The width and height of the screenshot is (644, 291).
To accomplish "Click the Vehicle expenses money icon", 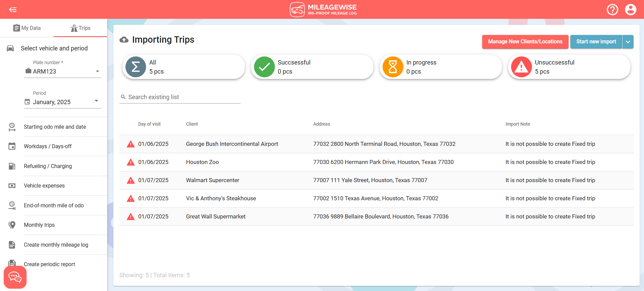I will 12,185.
